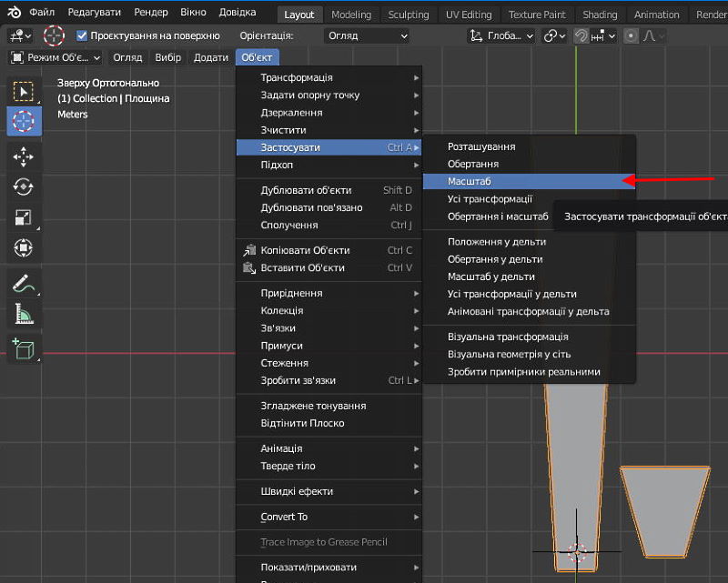Close the open Об'єкт menu button
Image resolution: width=728 pixels, height=583 pixels.
[x=257, y=57]
